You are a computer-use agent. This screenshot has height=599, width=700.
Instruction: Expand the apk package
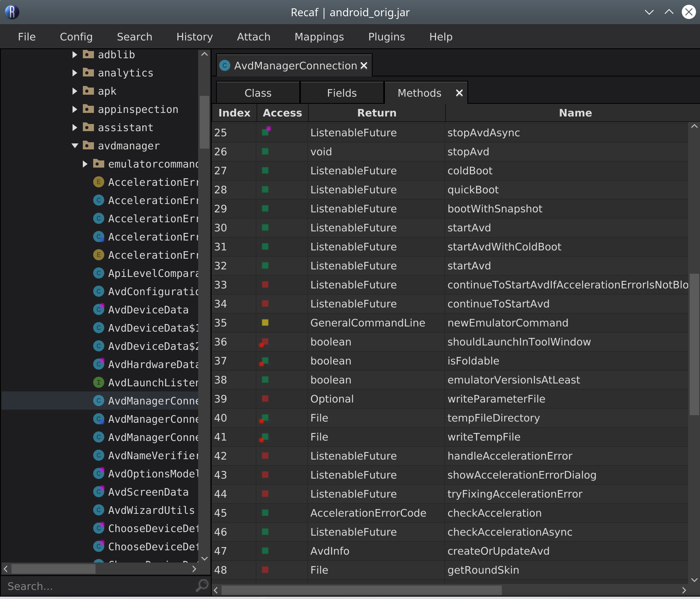pyautogui.click(x=75, y=91)
